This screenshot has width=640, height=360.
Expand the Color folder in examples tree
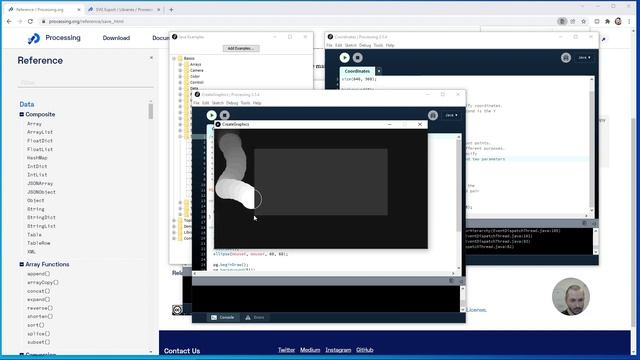pyautogui.click(x=180, y=76)
